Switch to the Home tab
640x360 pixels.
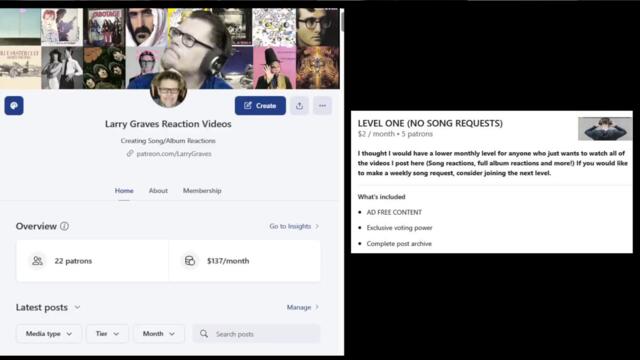click(x=124, y=191)
